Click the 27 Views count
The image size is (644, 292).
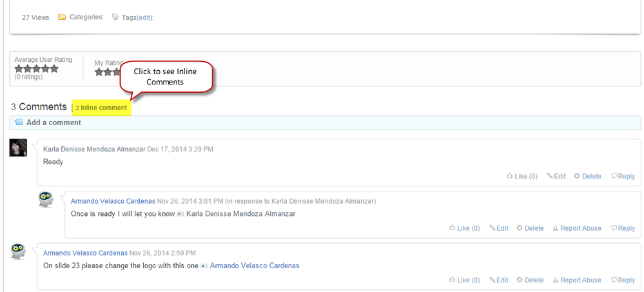(35, 17)
